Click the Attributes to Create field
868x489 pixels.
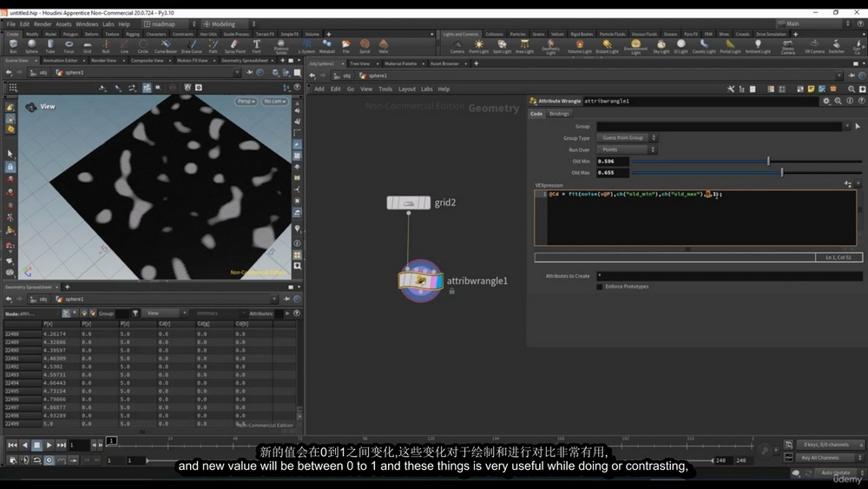pos(730,276)
